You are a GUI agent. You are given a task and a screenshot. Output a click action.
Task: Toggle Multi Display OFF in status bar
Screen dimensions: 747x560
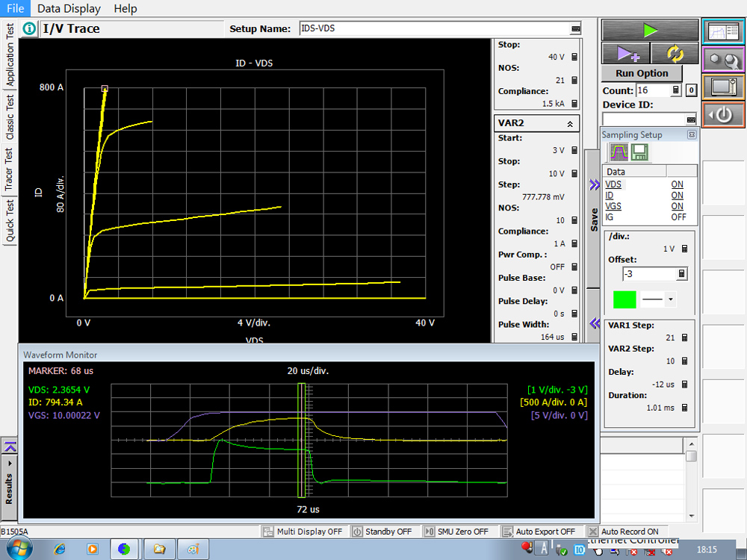303,532
